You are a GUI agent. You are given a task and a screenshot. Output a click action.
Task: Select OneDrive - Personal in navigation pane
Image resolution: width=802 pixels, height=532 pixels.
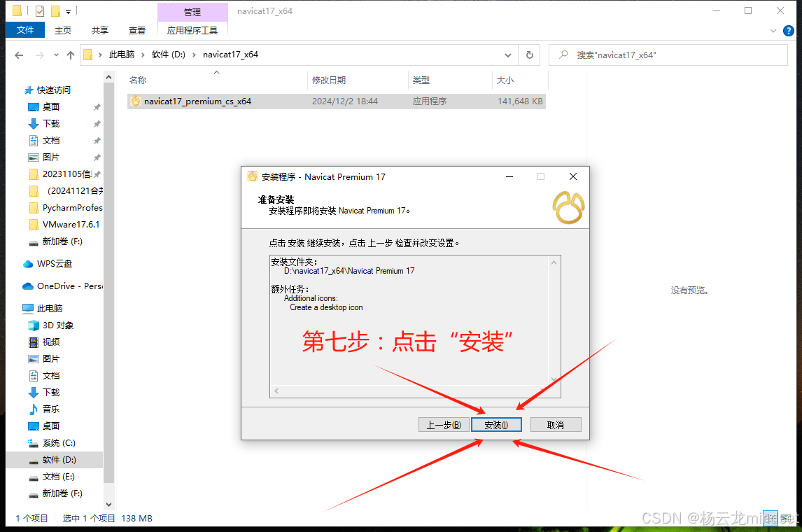click(x=69, y=286)
